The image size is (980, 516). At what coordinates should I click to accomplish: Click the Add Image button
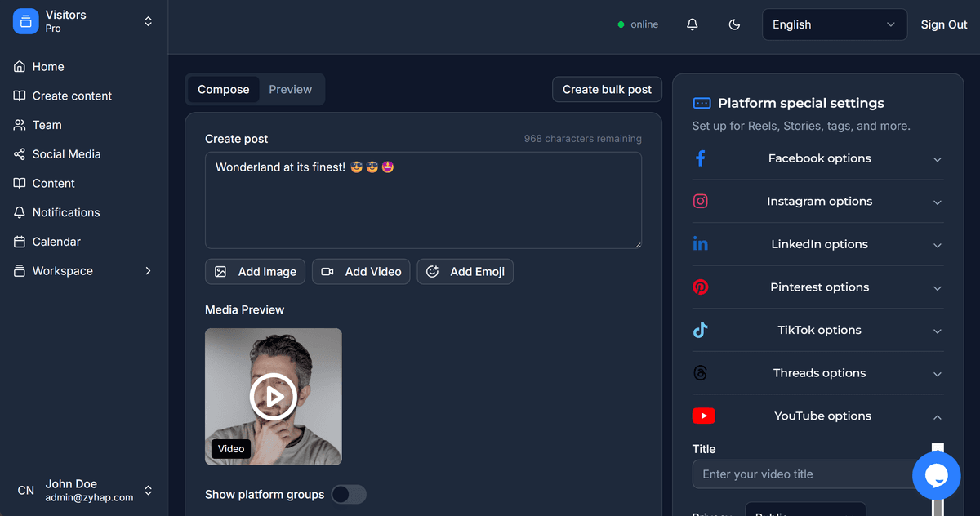click(x=255, y=272)
